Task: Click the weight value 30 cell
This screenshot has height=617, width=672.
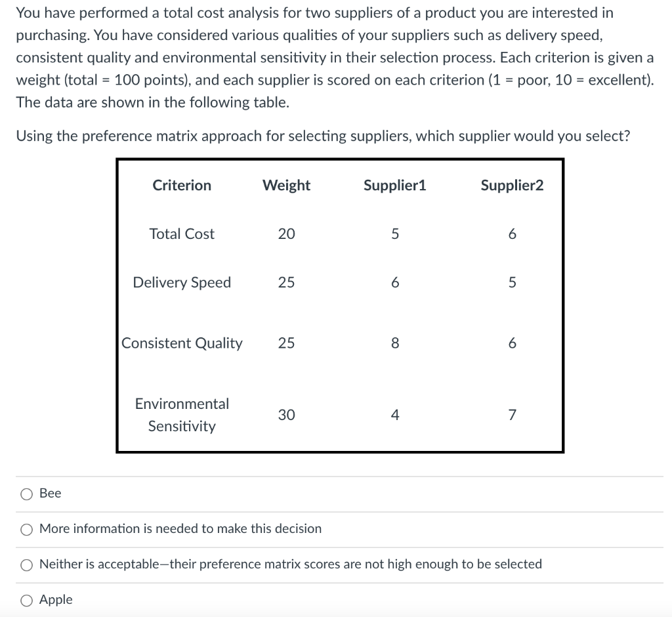Action: click(x=286, y=414)
